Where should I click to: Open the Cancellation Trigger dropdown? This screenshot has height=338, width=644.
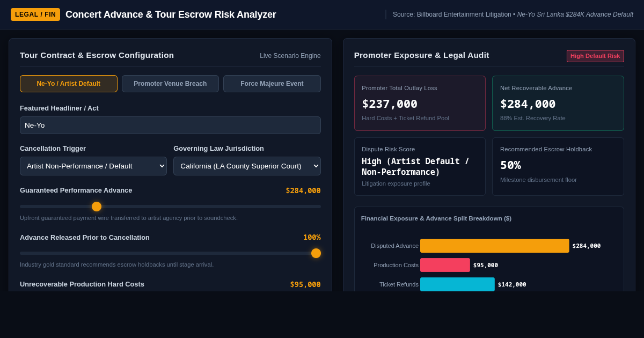[x=93, y=166]
